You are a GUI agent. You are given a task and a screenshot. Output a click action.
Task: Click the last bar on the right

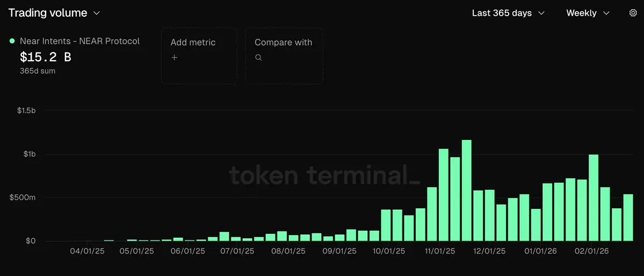(x=628, y=217)
